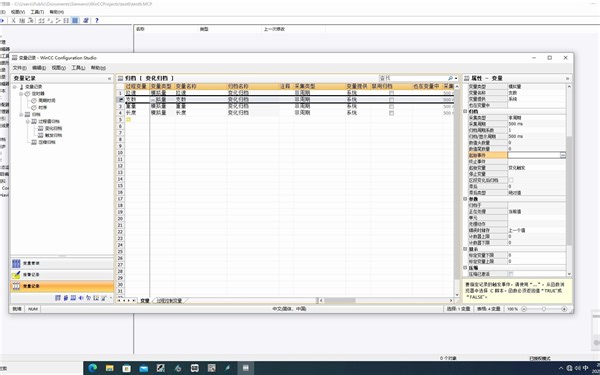Click the empty new-entry cell in row 5
This screenshot has height=375, width=600.
point(137,120)
